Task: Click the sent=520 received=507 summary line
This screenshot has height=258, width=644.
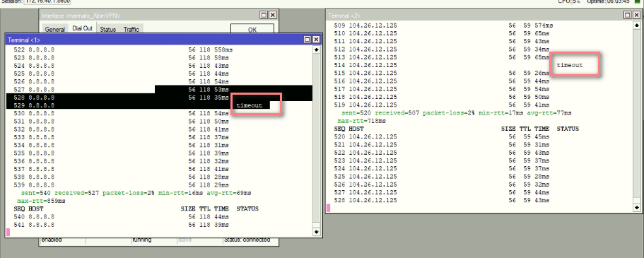Action: [456, 113]
